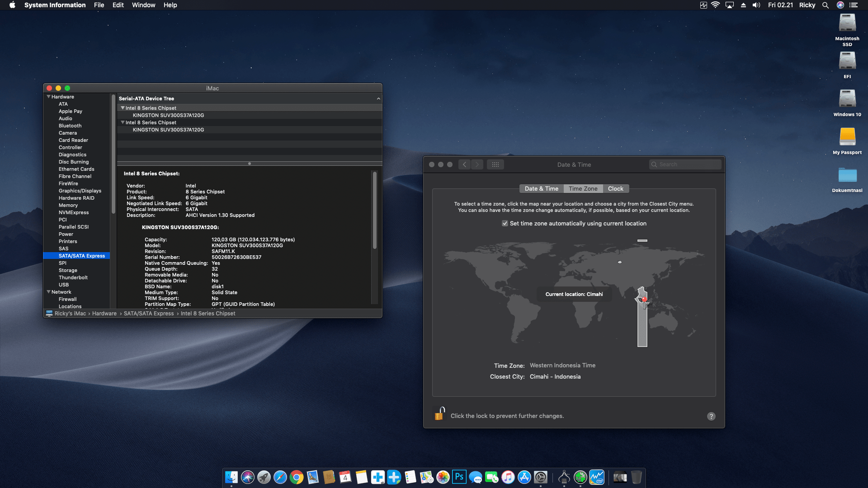Image resolution: width=868 pixels, height=488 pixels.
Task: Select USB in the Hardware list
Action: coord(64,285)
